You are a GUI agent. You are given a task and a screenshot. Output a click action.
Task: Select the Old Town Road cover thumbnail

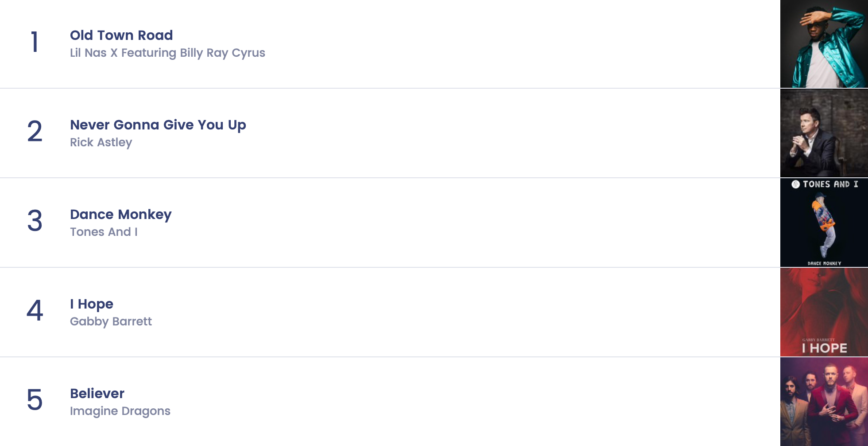(x=824, y=44)
